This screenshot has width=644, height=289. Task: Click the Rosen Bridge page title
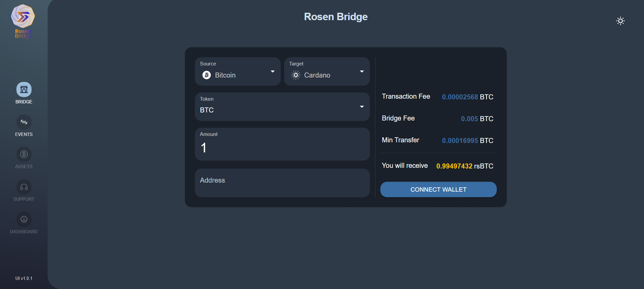click(336, 17)
